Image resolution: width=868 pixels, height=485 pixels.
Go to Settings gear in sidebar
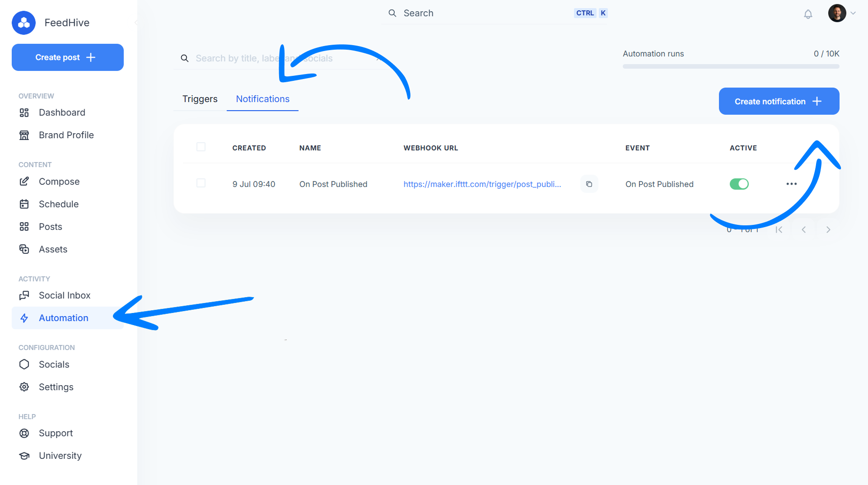pos(56,387)
